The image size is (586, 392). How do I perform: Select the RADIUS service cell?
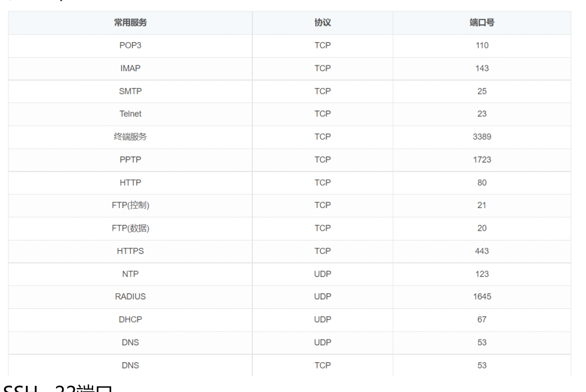tap(130, 297)
